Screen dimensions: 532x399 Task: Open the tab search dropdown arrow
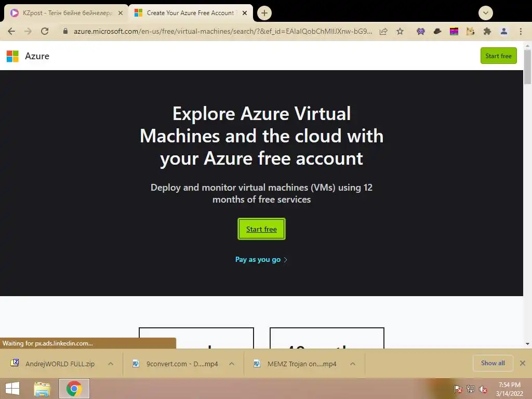(x=486, y=13)
